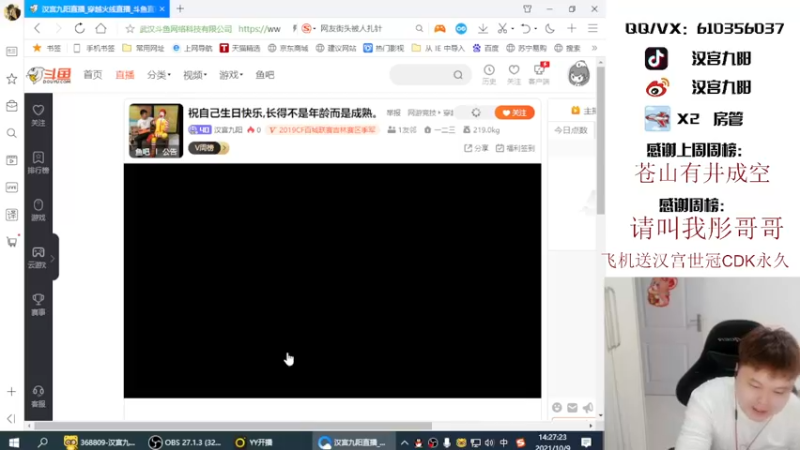Open 排行榜 ranking in Douyu sidebar

(38, 162)
